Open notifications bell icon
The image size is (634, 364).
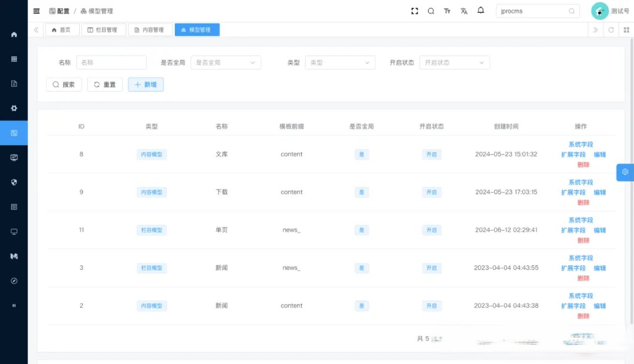tap(481, 11)
